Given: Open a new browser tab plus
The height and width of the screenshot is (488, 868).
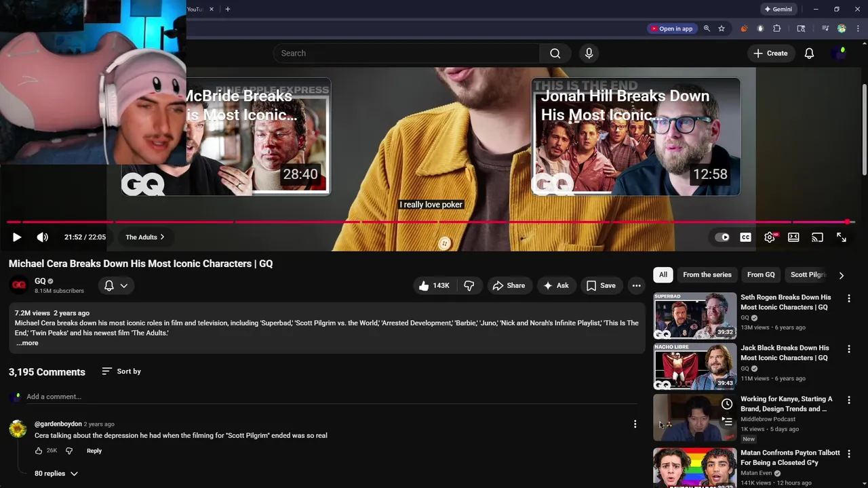Looking at the screenshot, I should [227, 9].
